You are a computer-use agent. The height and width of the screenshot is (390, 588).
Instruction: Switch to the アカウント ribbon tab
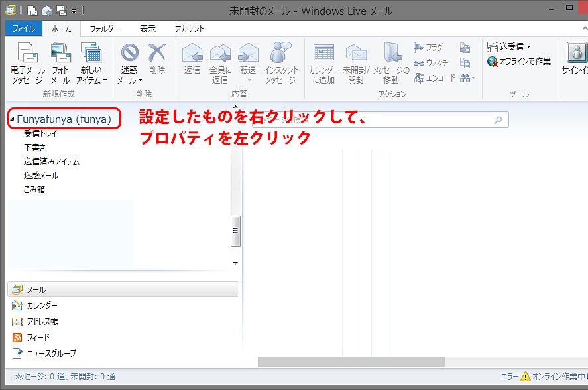(190, 29)
